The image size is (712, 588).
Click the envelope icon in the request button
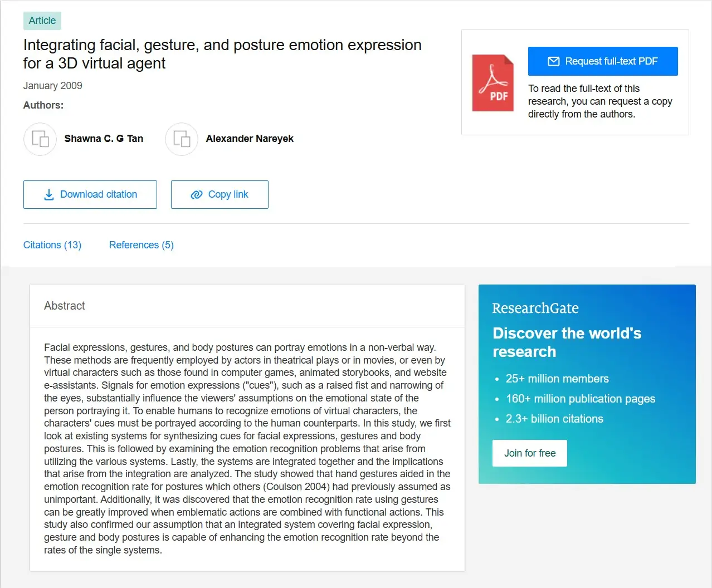[553, 61]
